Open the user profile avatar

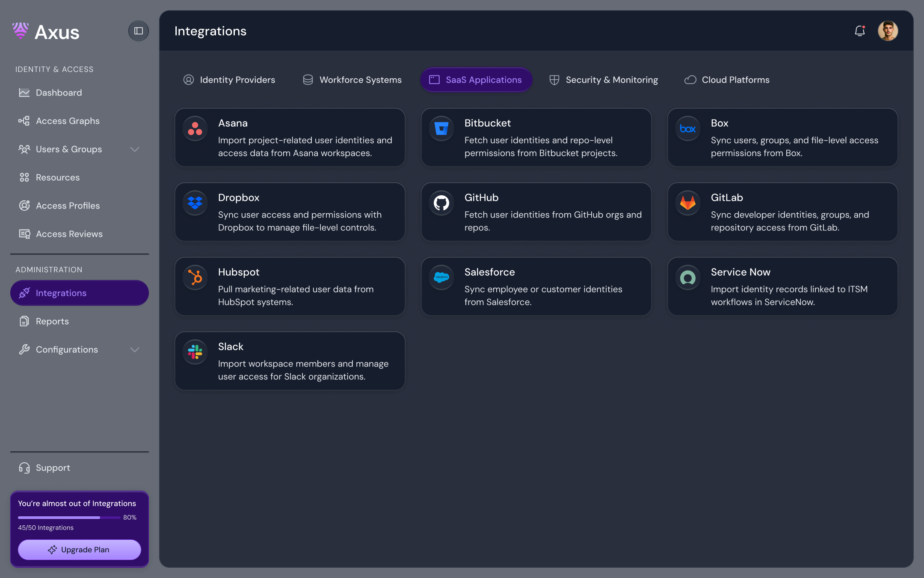pos(888,31)
